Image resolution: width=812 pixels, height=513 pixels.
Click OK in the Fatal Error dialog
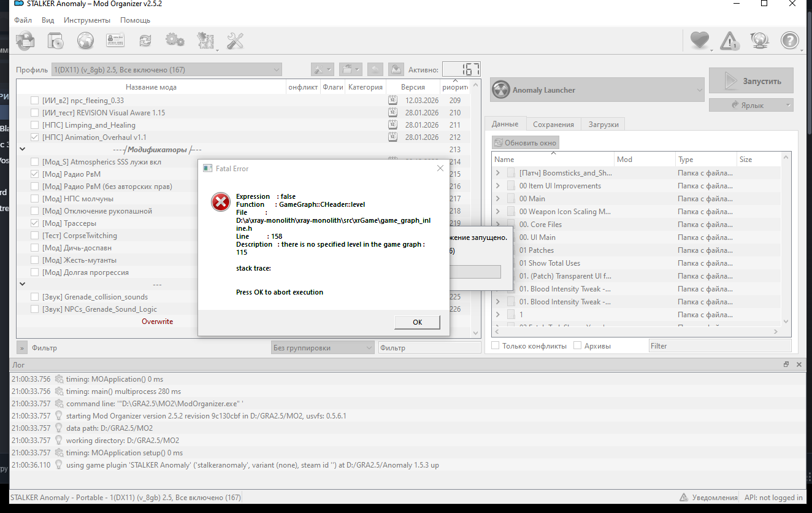(417, 322)
